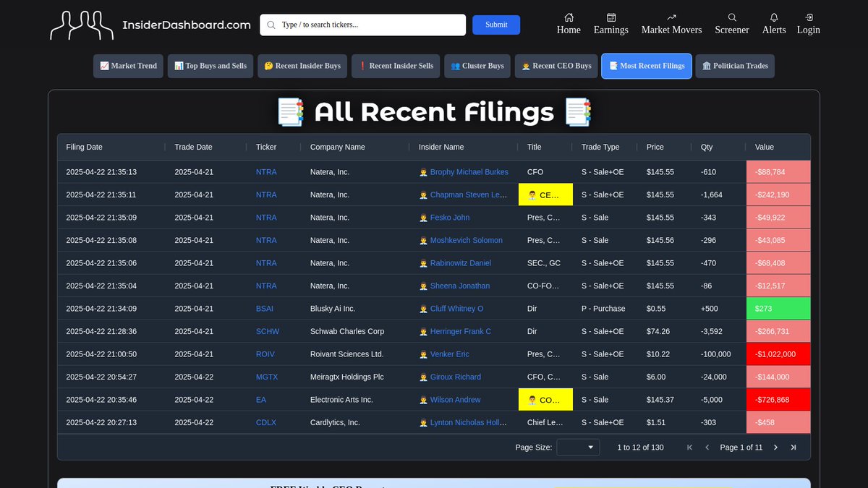Go to next page of filings
Image resolution: width=868 pixels, height=488 pixels.
pyautogui.click(x=775, y=448)
